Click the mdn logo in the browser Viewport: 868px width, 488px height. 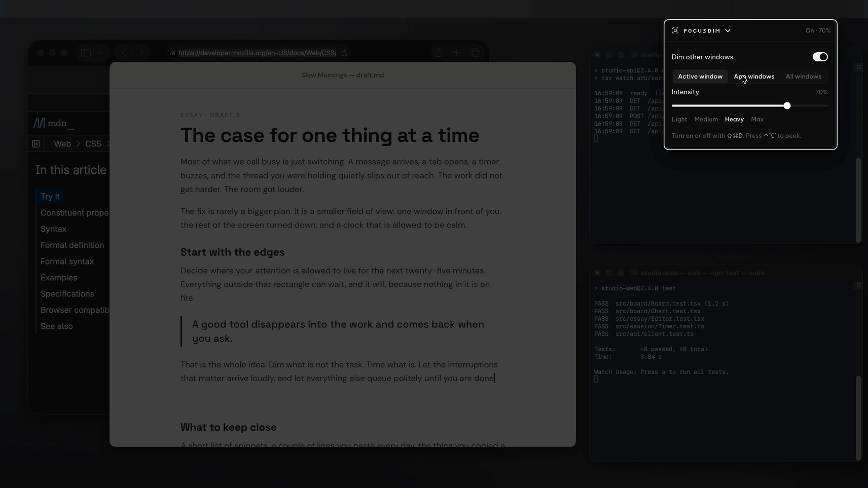54,123
